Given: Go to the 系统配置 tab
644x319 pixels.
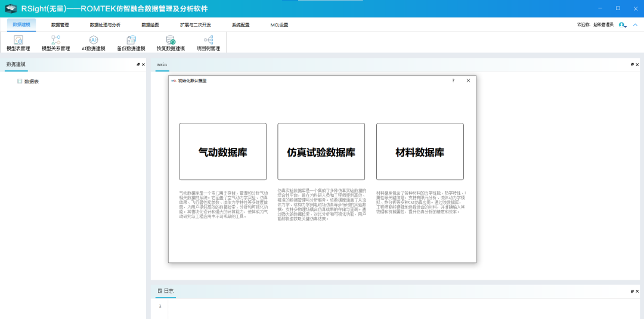Looking at the screenshot, I should pos(240,25).
